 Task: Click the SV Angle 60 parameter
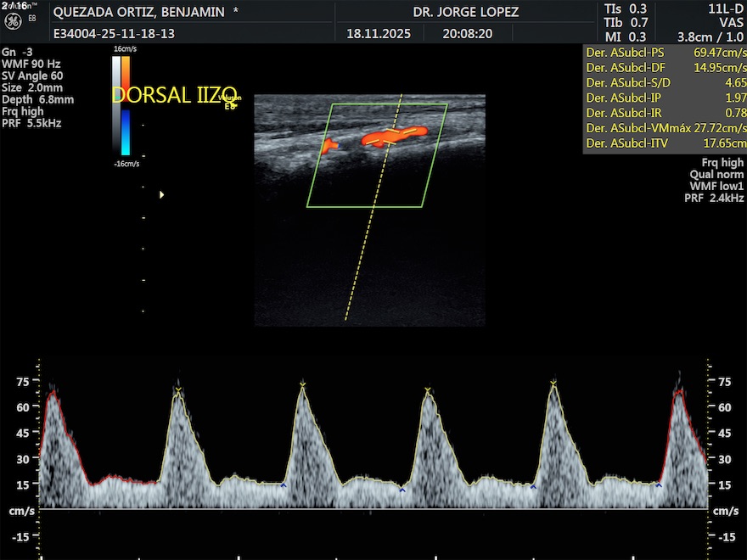(31, 76)
